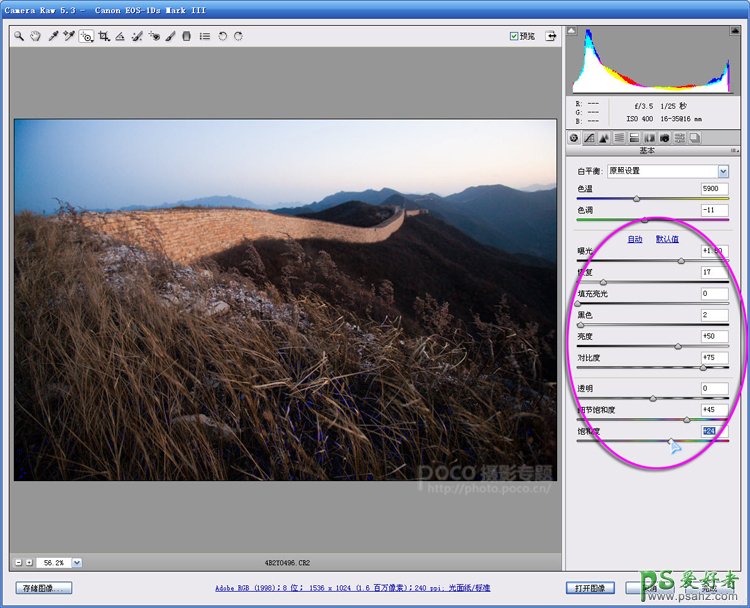Open the 白平衡 white balance dropdown
Image resolution: width=750 pixels, height=608 pixels.
(x=723, y=171)
